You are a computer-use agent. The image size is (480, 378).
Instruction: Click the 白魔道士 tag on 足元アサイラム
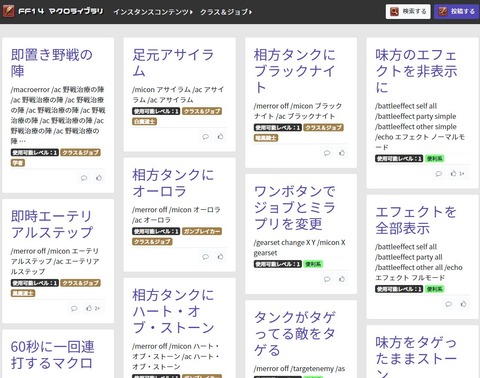[144, 121]
